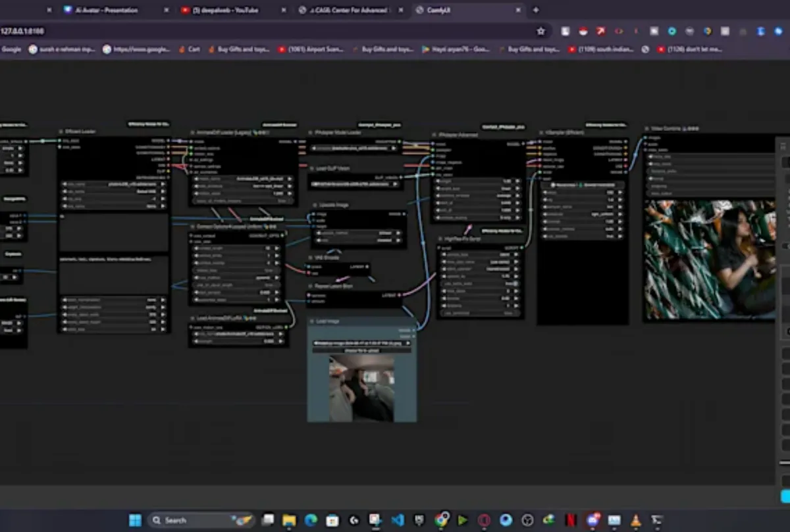Collapse the Efficient Loader node via title dot
Viewport: 790px width, 532px height.
pos(61,132)
